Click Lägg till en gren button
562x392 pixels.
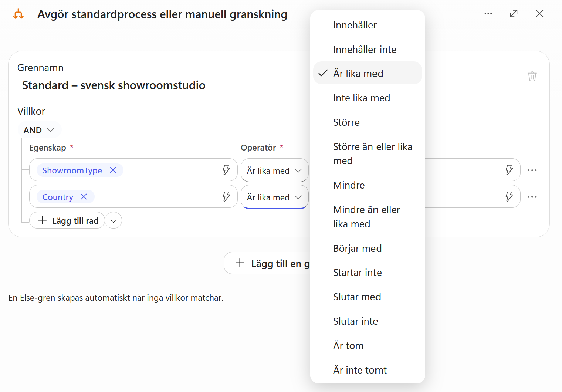(267, 263)
